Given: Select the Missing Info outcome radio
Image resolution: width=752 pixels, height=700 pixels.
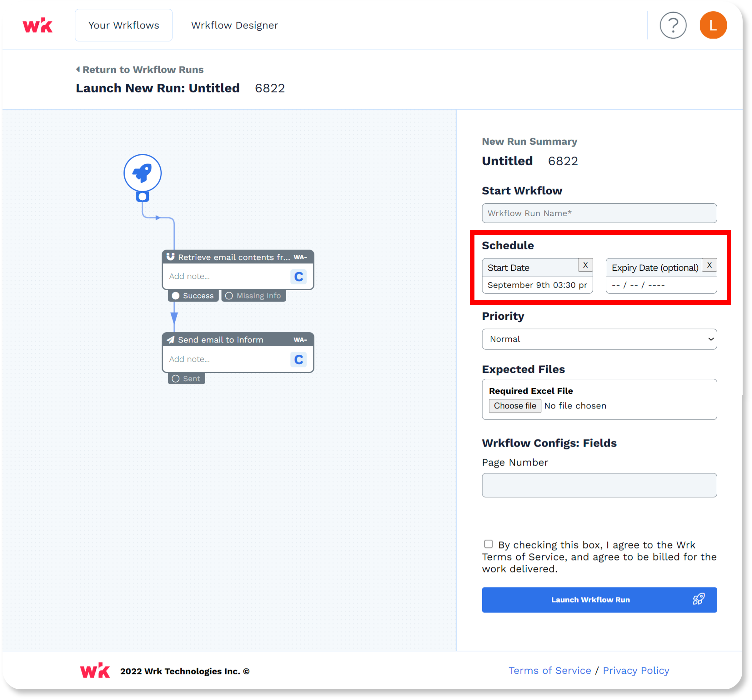Looking at the screenshot, I should pos(229,296).
